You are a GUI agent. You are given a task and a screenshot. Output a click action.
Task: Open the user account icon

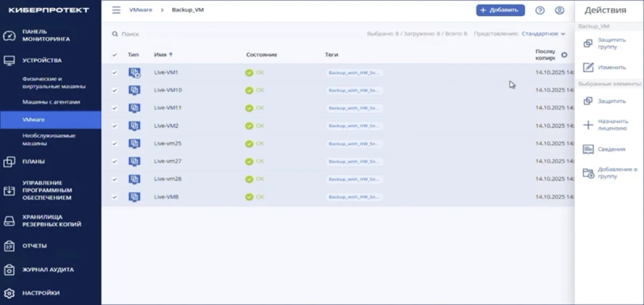pos(560,10)
